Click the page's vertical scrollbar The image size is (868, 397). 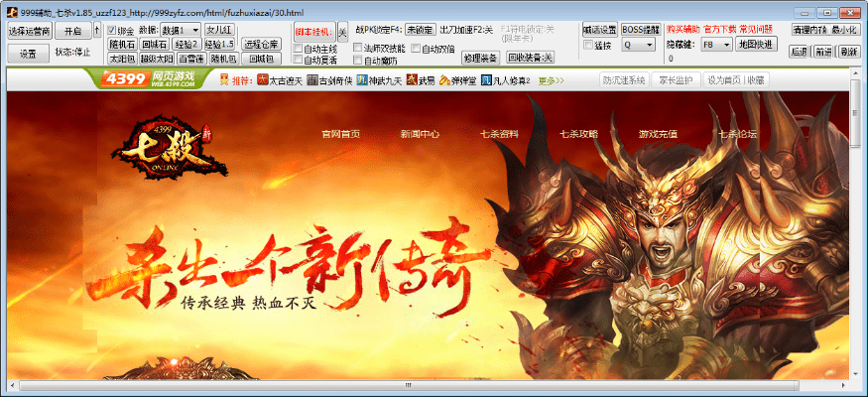[855, 228]
